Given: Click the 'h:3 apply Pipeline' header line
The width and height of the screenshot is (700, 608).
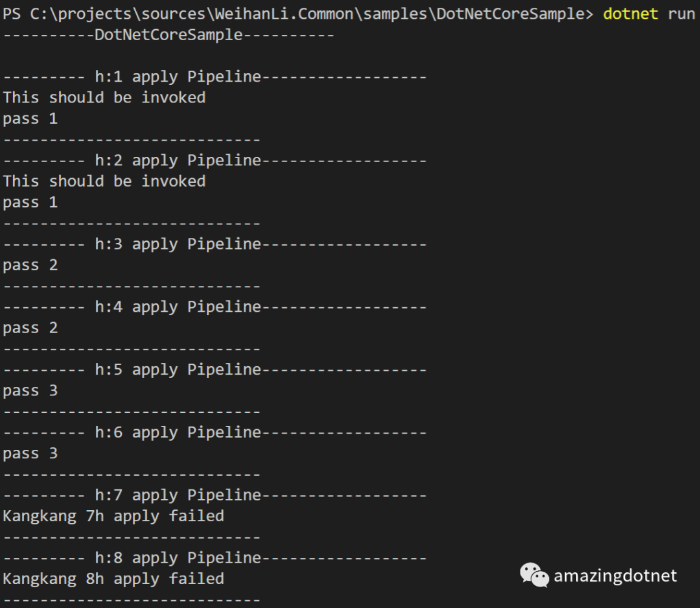Looking at the screenshot, I should point(215,244).
